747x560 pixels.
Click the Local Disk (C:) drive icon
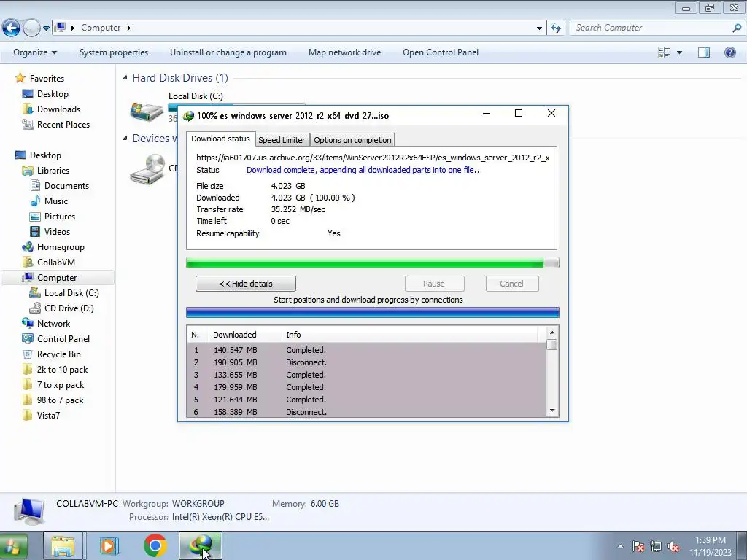click(x=147, y=112)
